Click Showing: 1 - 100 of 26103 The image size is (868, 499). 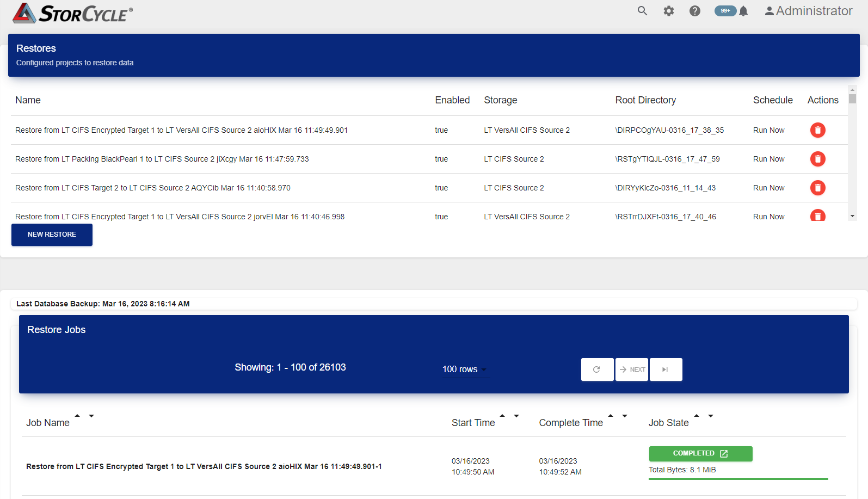[290, 367]
